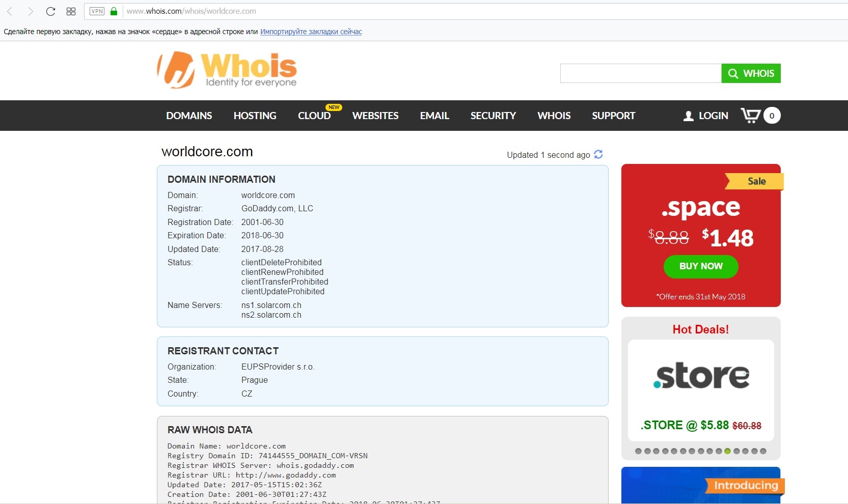Open the DOMAINS menu
Screen dimensions: 848x504
pyautogui.click(x=189, y=116)
